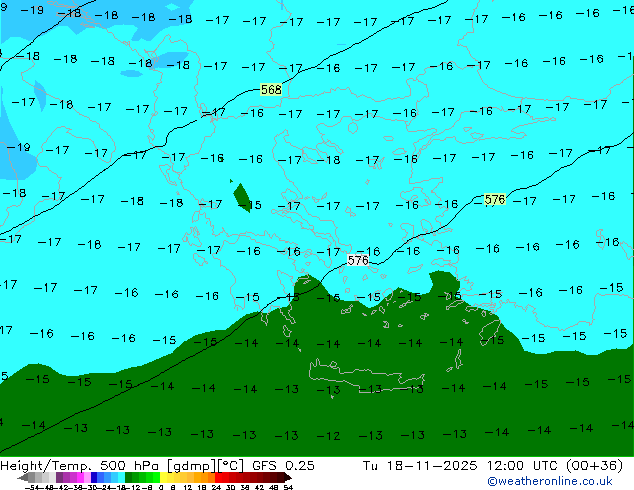This screenshot has width=634, height=490.
Task: Click the dark blue legend swatch above -30
Action: pyautogui.click(x=94, y=477)
